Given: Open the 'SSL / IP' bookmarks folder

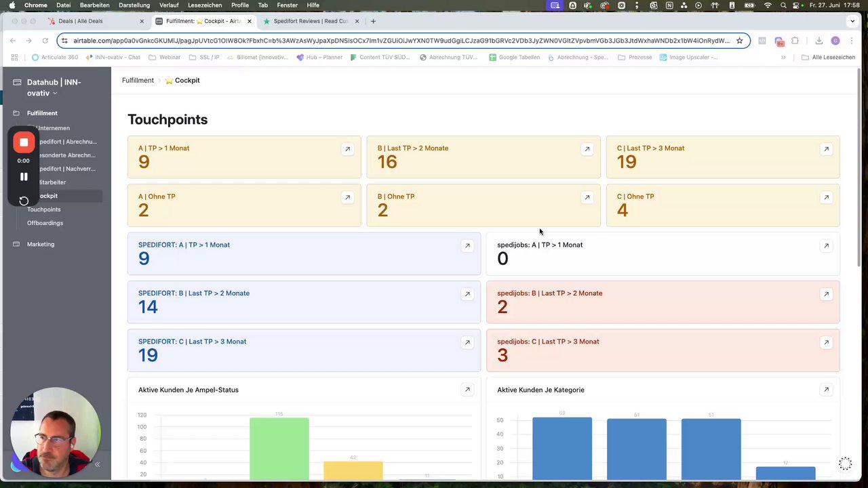Looking at the screenshot, I should 204,58.
